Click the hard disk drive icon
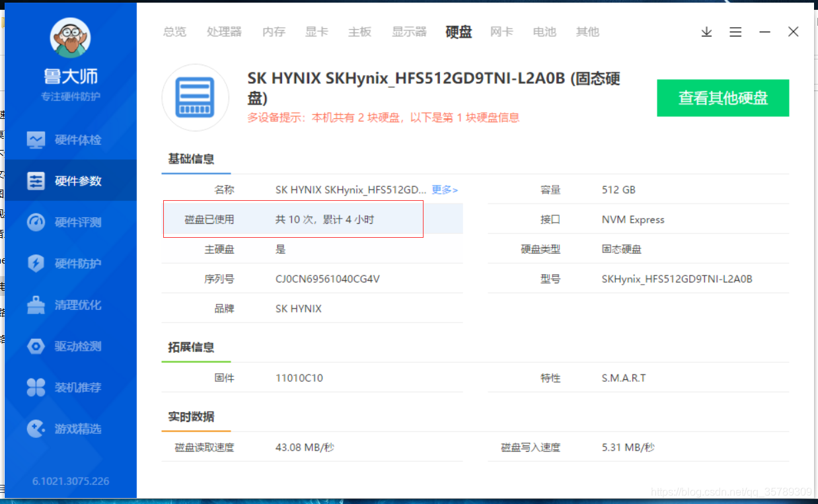 [196, 98]
